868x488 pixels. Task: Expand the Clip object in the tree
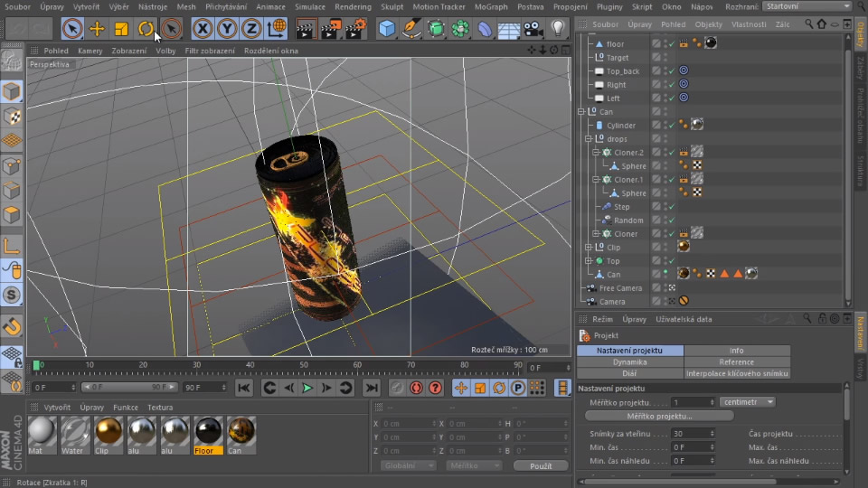(x=588, y=248)
